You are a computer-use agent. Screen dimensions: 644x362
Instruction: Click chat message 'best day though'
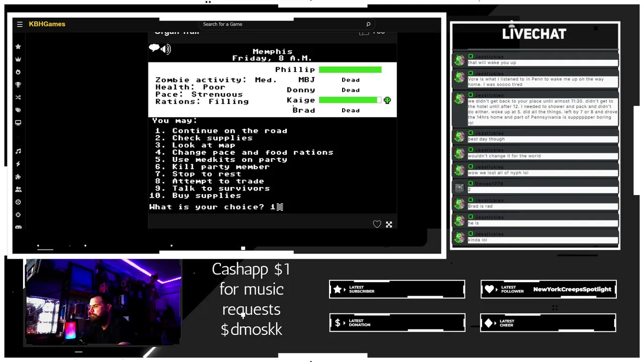pos(486,139)
